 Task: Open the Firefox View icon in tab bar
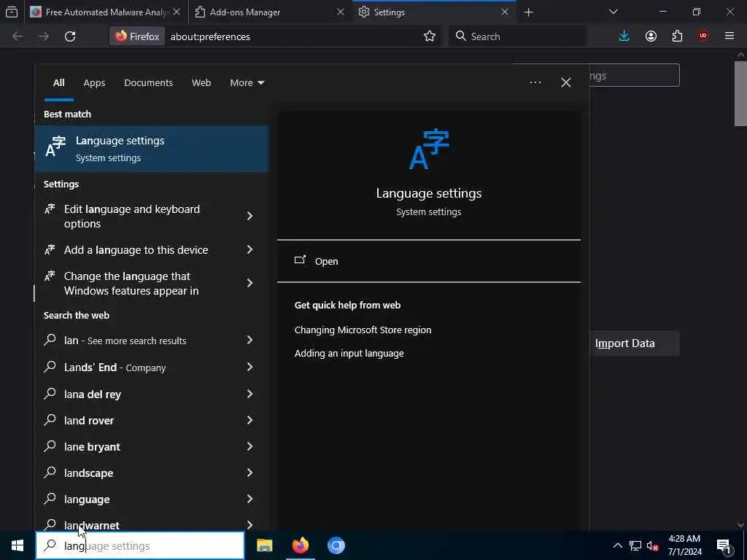click(x=12, y=12)
